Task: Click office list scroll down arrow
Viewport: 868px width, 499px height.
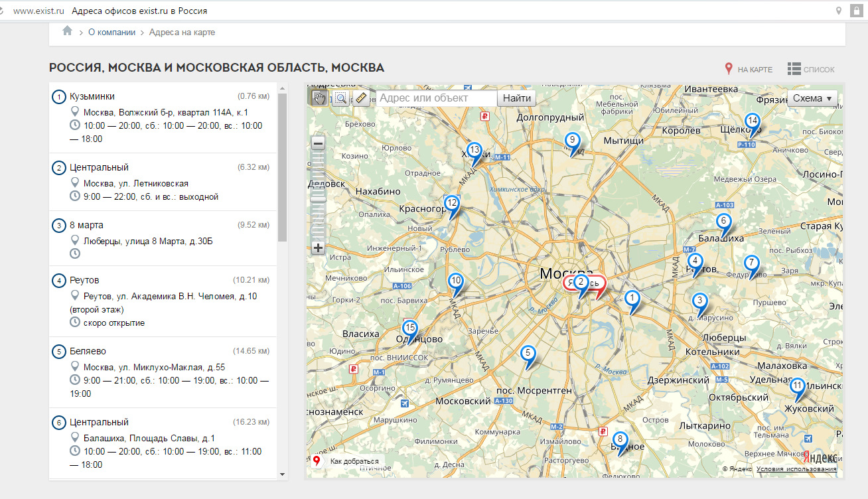Action: [283, 474]
